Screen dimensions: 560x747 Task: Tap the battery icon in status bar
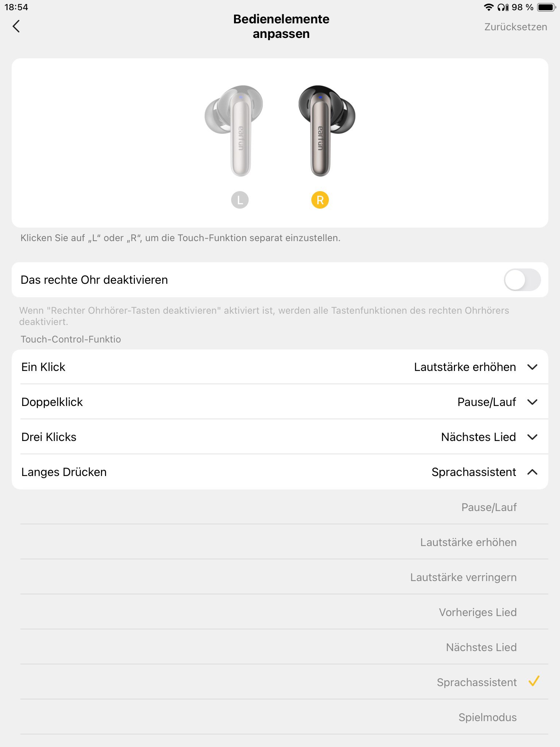tap(546, 7)
